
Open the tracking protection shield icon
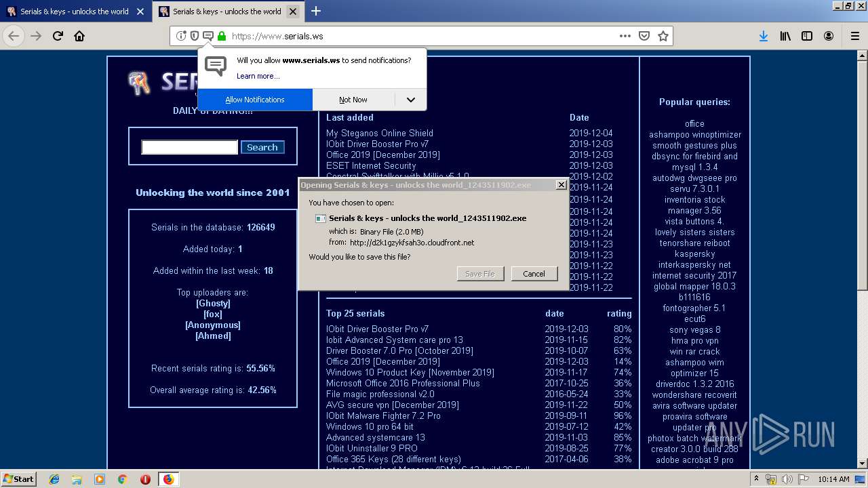pos(195,36)
